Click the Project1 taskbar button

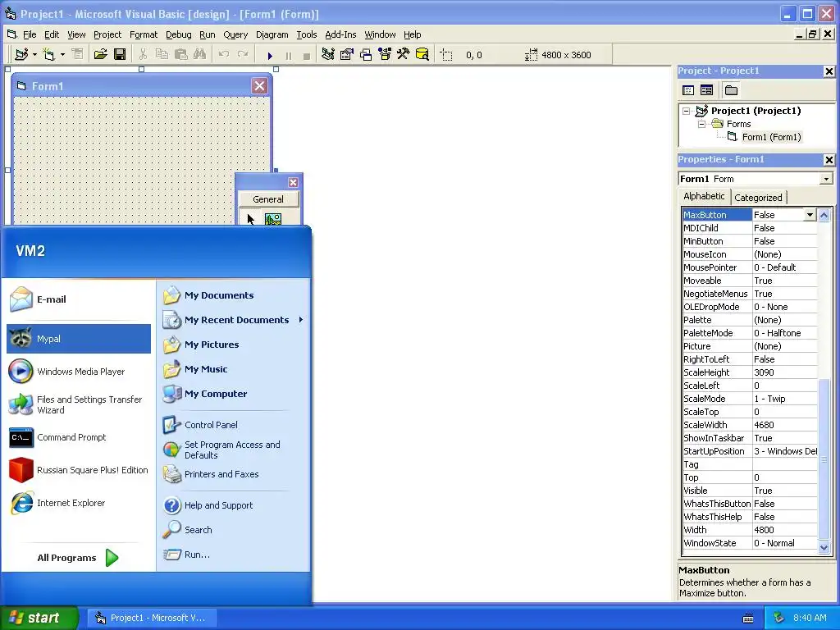tap(152, 618)
